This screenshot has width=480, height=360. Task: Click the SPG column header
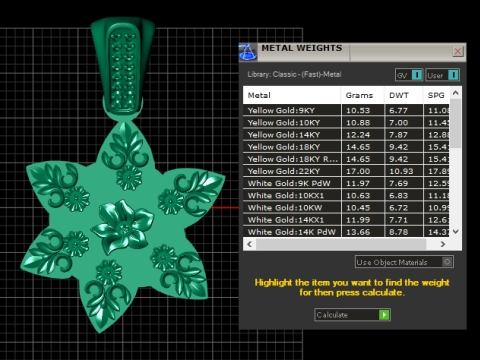(436, 95)
